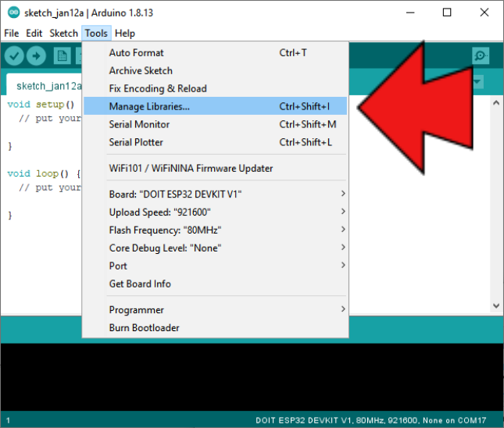Click Burn Bootloader menu item
This screenshot has height=428, width=504.
[x=144, y=328]
